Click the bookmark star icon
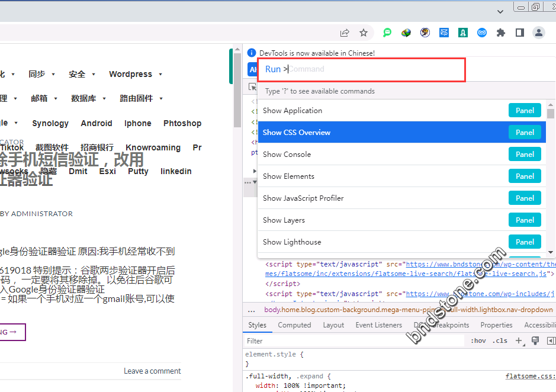 [x=364, y=33]
